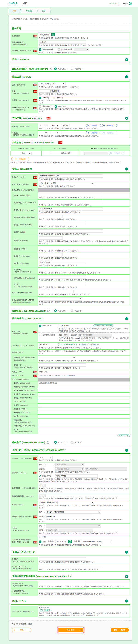Click the 受取人名 XYZ PRODUCTS field
The image size is (138, 644).
coord(70,176)
